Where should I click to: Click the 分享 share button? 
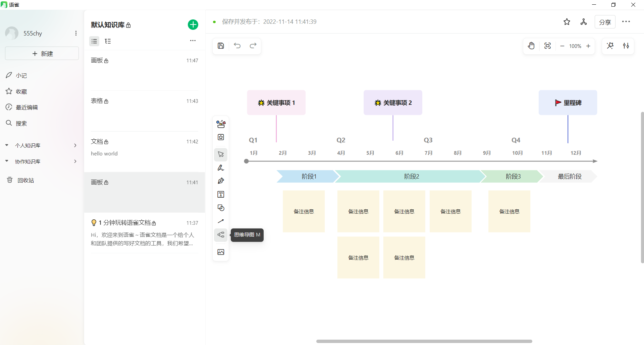point(605,22)
